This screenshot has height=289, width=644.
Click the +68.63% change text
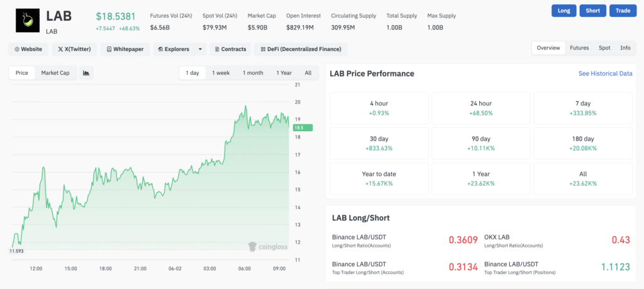point(130,29)
